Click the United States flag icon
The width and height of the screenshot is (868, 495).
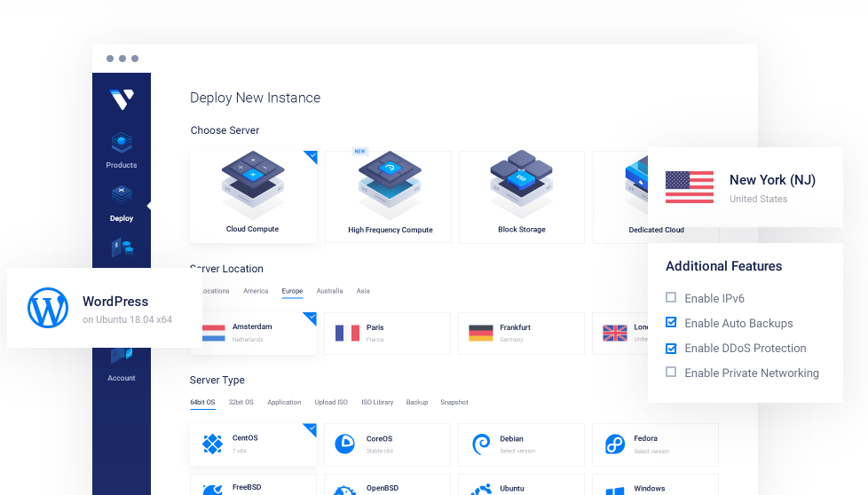click(x=690, y=187)
